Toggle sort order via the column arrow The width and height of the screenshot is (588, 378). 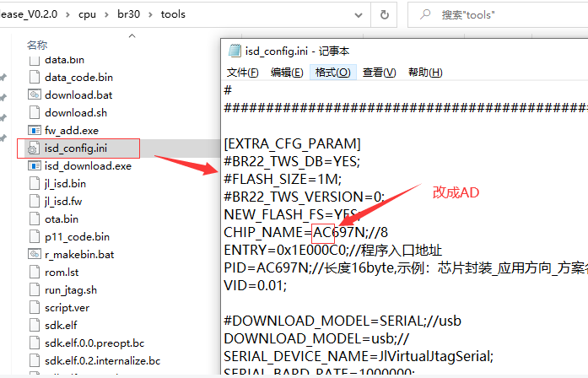pos(132,36)
